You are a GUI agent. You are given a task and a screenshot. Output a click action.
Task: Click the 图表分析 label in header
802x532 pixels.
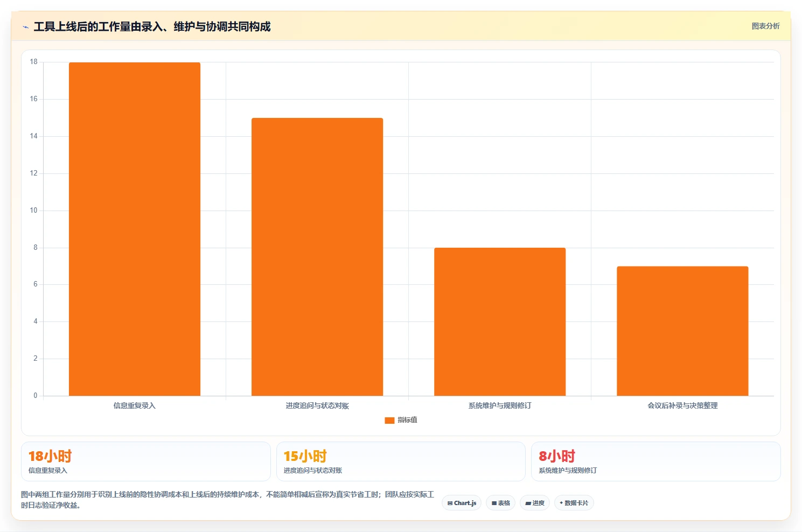pos(765,26)
